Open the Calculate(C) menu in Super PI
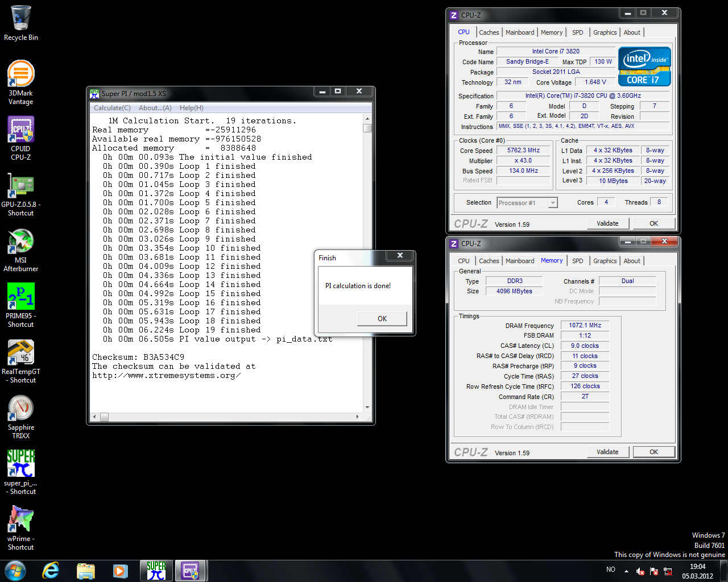The image size is (728, 582). click(112, 108)
